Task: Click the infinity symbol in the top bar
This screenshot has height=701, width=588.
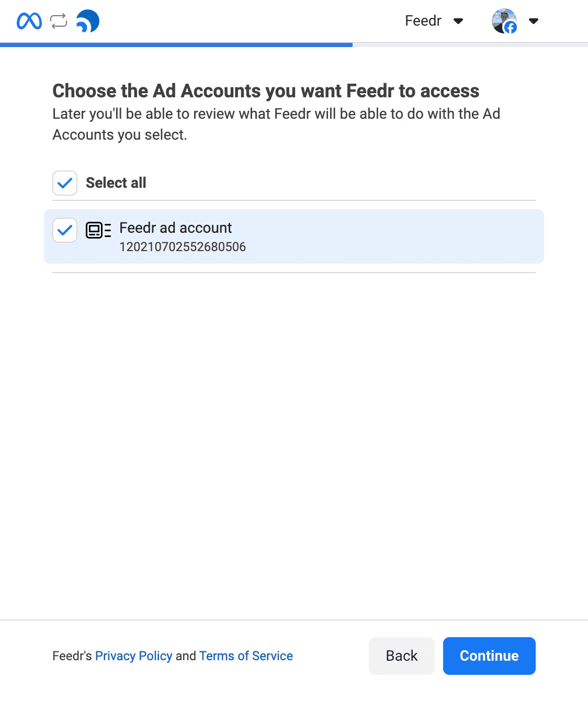Action: coord(29,21)
